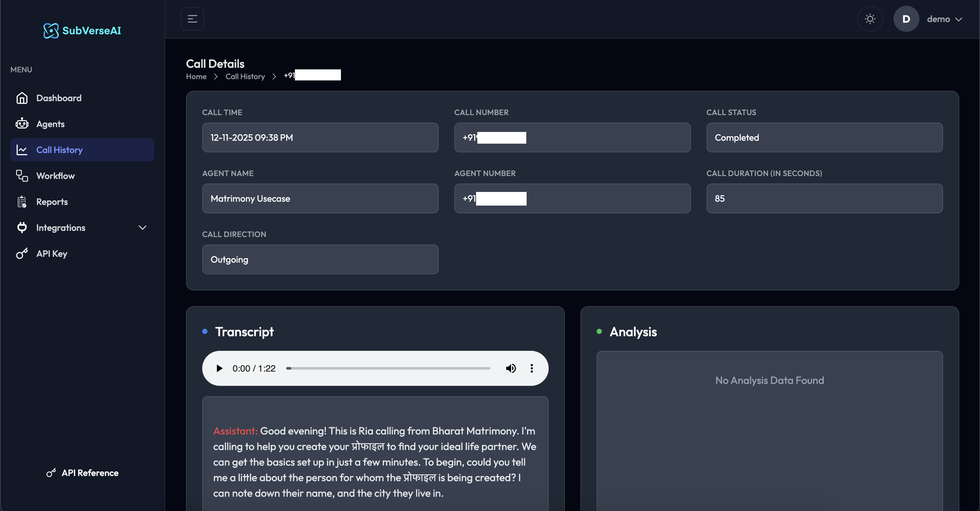Open Agents via robot icon
Viewport: 980px width, 511px height.
click(x=22, y=124)
